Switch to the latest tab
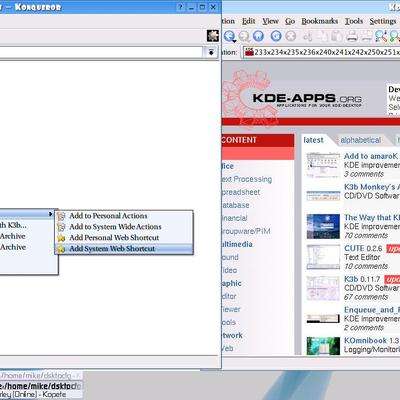The image size is (400, 400). coord(313,140)
